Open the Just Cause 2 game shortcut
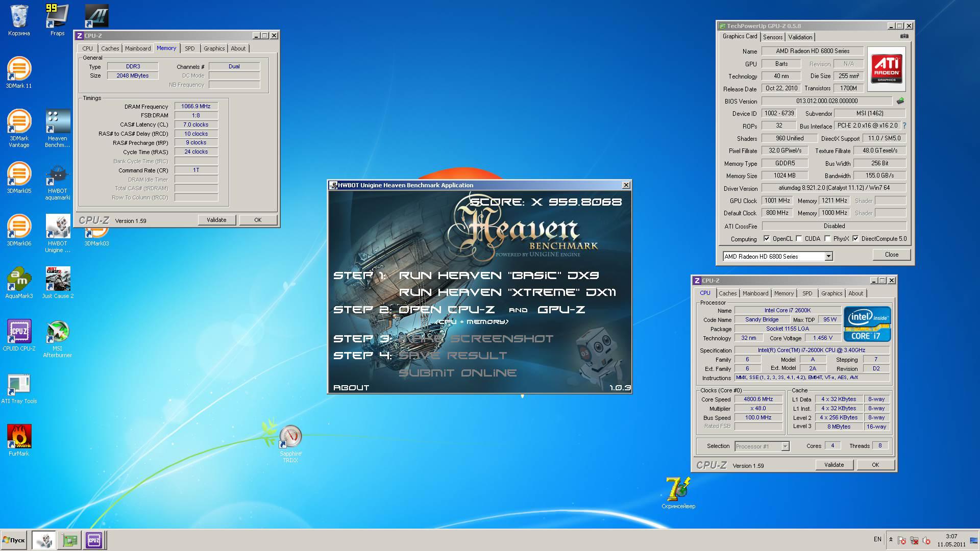 pos(58,283)
